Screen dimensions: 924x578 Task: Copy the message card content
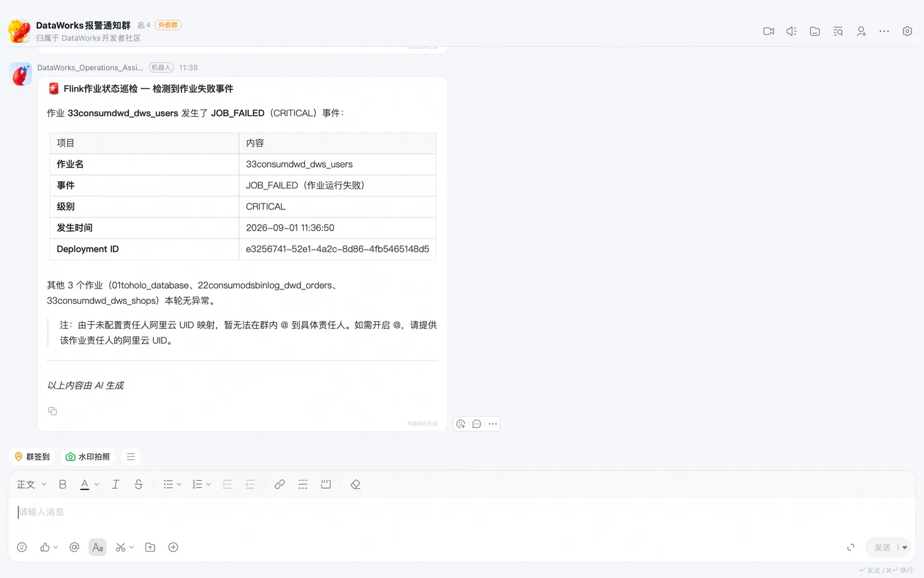[53, 411]
